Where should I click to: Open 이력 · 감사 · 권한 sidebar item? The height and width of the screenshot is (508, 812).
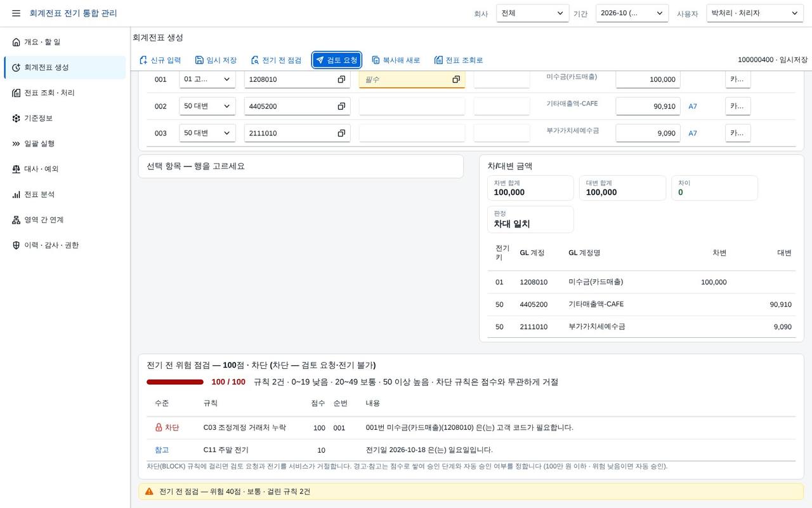coord(65,245)
